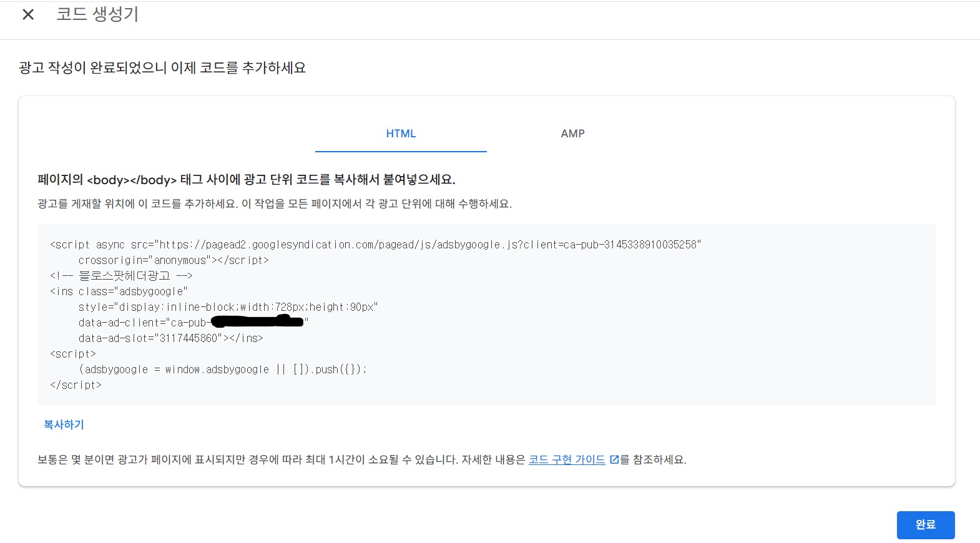Viewport: 980px width, 543px height.
Task: Click the adsbygoogle push script line
Action: tap(223, 369)
